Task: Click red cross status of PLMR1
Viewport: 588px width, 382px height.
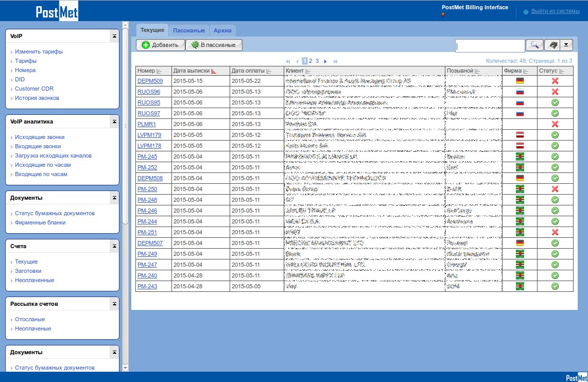Action: click(x=555, y=124)
